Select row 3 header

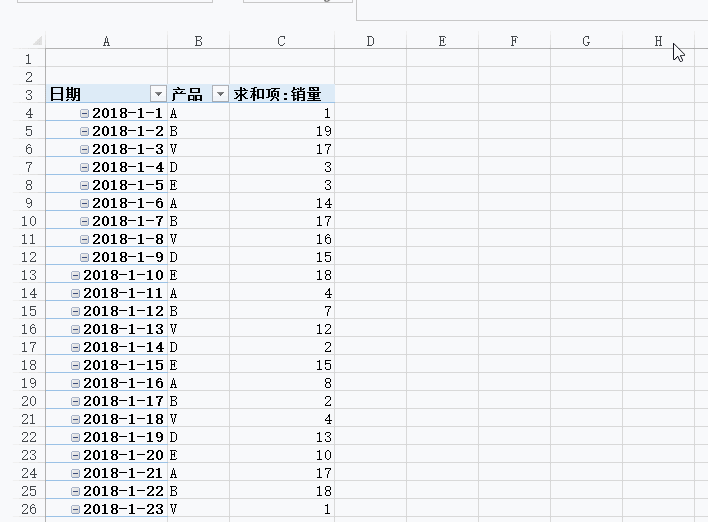click(29, 94)
